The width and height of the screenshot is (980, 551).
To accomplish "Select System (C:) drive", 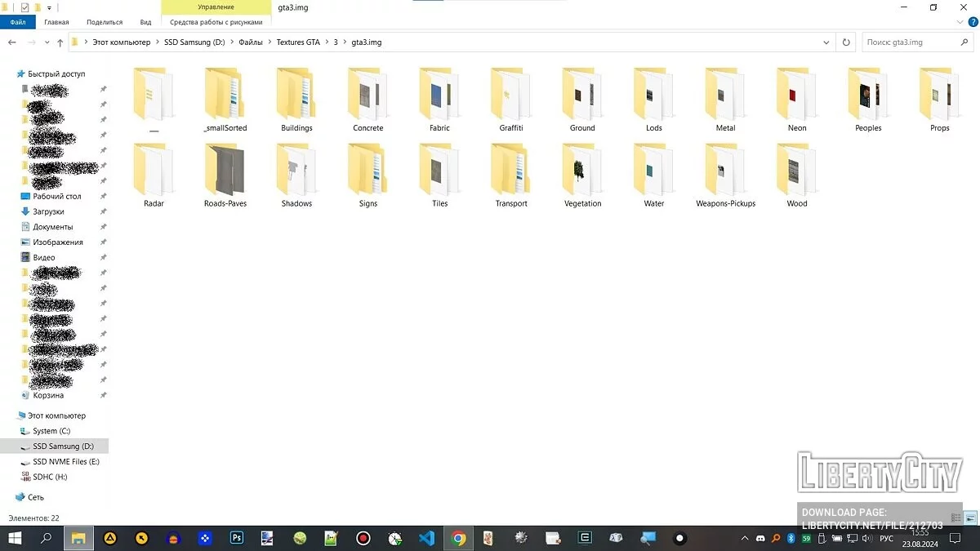I will pos(51,431).
